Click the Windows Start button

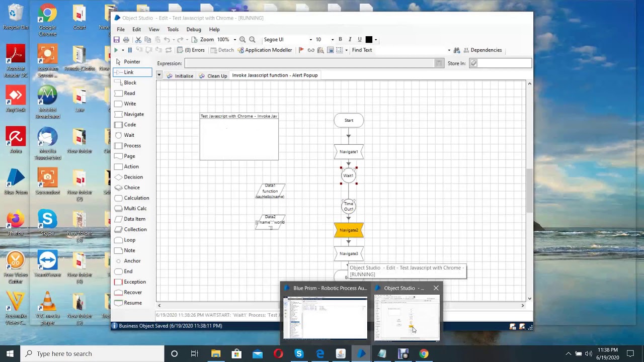(x=10, y=354)
